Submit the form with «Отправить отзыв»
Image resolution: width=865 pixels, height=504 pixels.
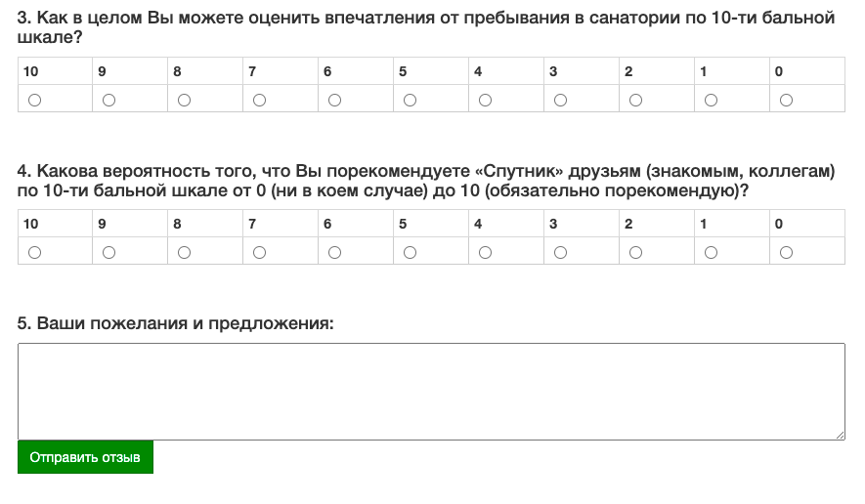(85, 457)
